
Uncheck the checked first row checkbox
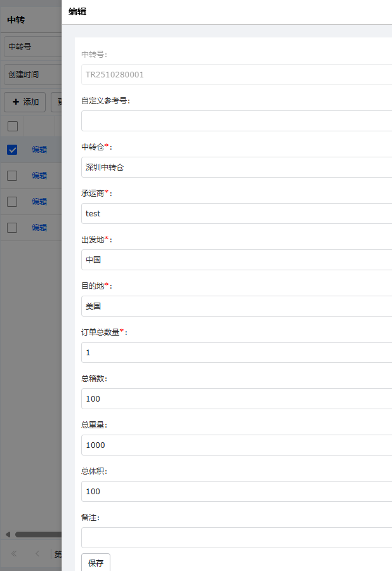(12, 150)
